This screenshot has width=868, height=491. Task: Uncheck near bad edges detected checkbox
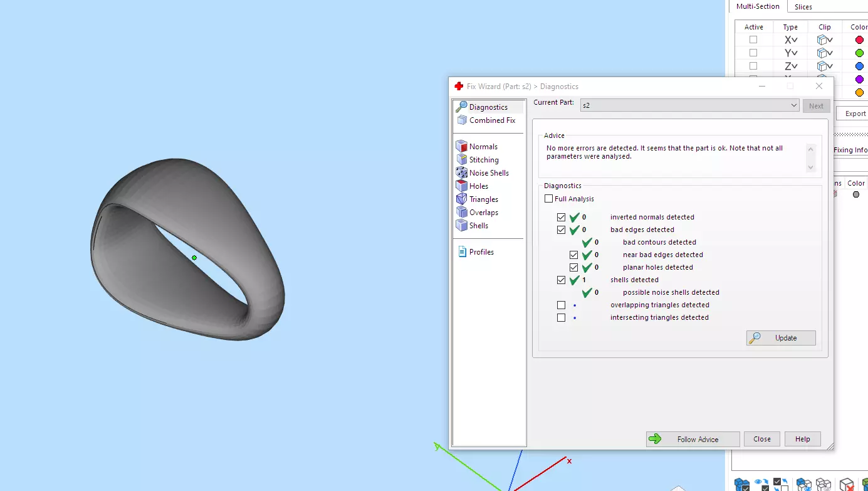[573, 255]
